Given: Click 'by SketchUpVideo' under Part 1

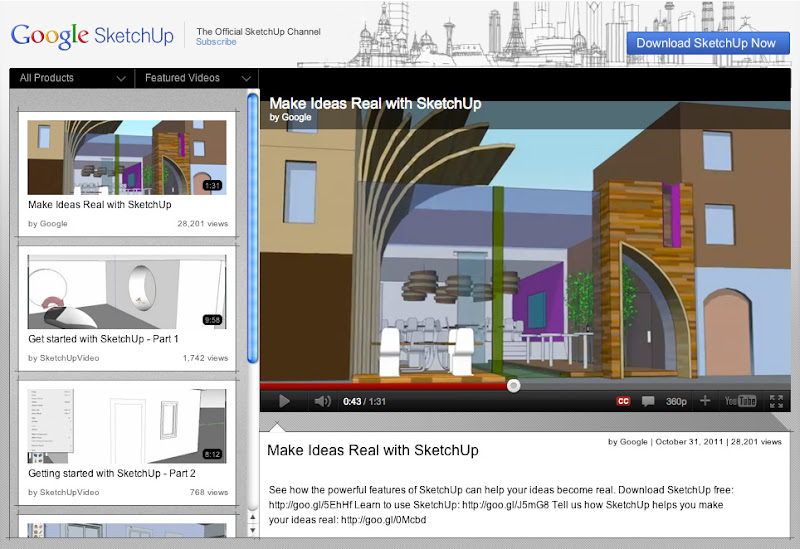Looking at the screenshot, I should click(x=64, y=358).
